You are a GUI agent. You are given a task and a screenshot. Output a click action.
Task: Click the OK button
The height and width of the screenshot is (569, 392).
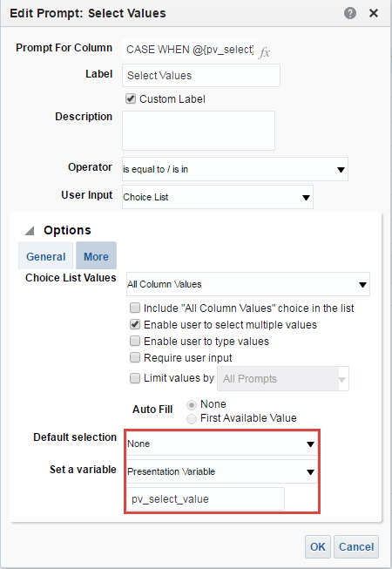point(318,546)
